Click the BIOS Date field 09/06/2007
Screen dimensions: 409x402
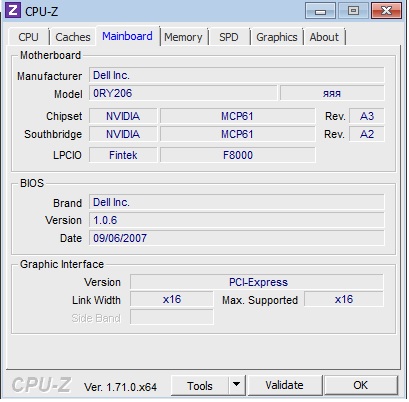[236, 238]
